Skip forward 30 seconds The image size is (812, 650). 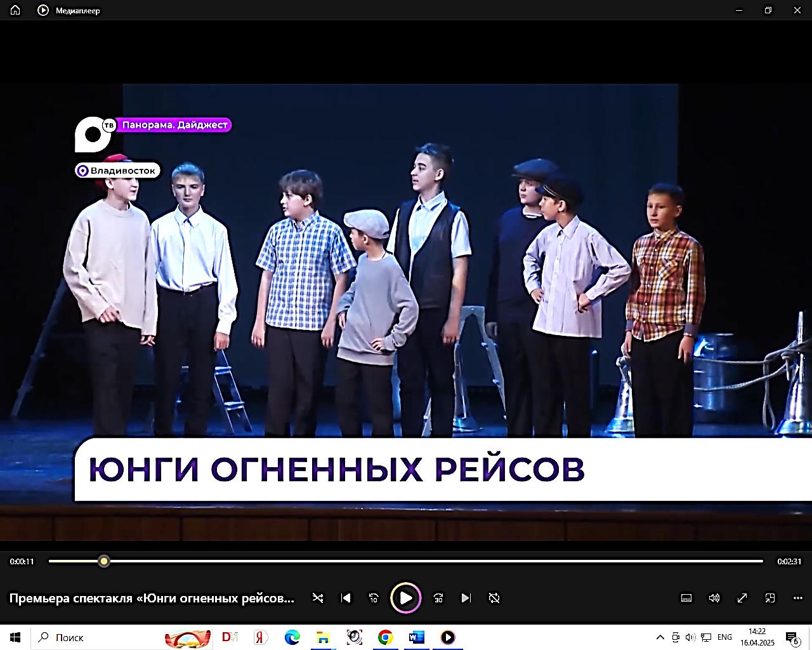tap(438, 598)
